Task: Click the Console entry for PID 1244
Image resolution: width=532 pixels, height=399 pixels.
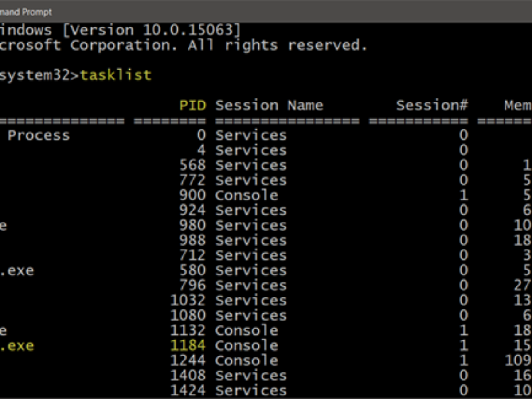Action: click(246, 360)
